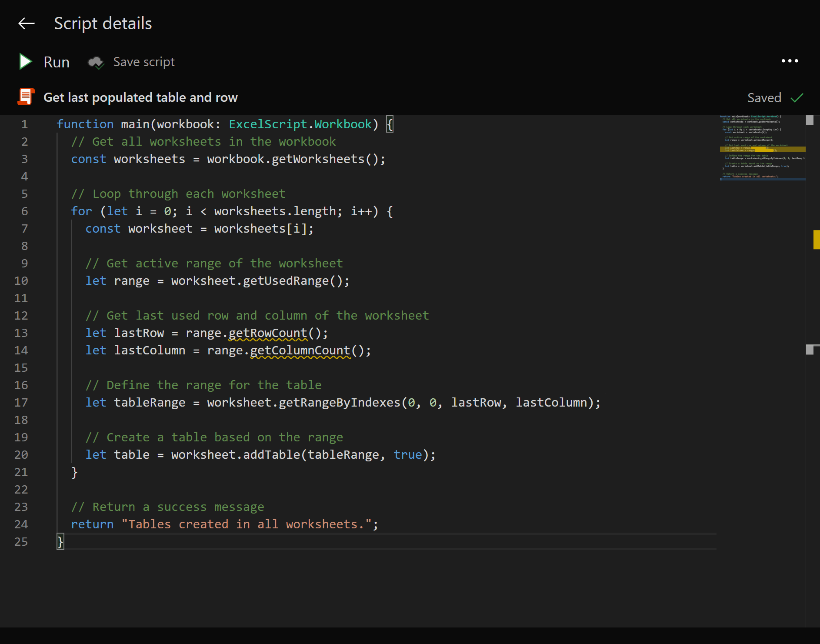
Task: Click script name 'Get last populated table and row'
Action: [140, 97]
